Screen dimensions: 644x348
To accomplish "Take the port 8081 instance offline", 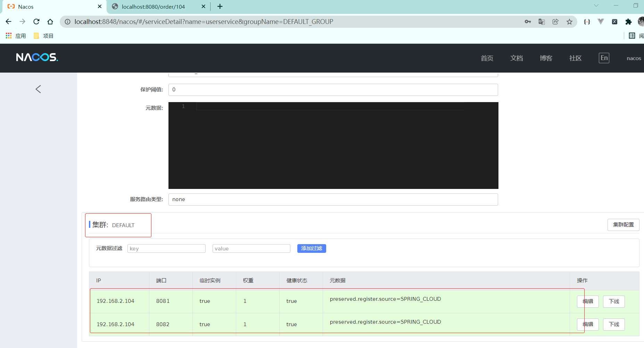I will click(614, 301).
